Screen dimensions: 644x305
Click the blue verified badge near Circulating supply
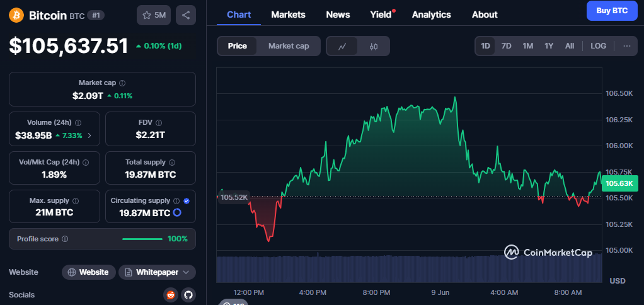(187, 201)
